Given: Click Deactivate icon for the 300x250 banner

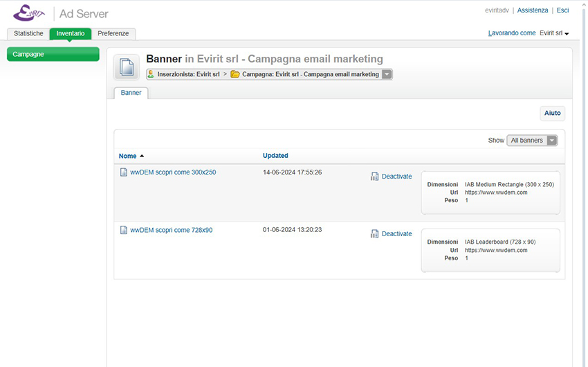Looking at the screenshot, I should point(375,177).
